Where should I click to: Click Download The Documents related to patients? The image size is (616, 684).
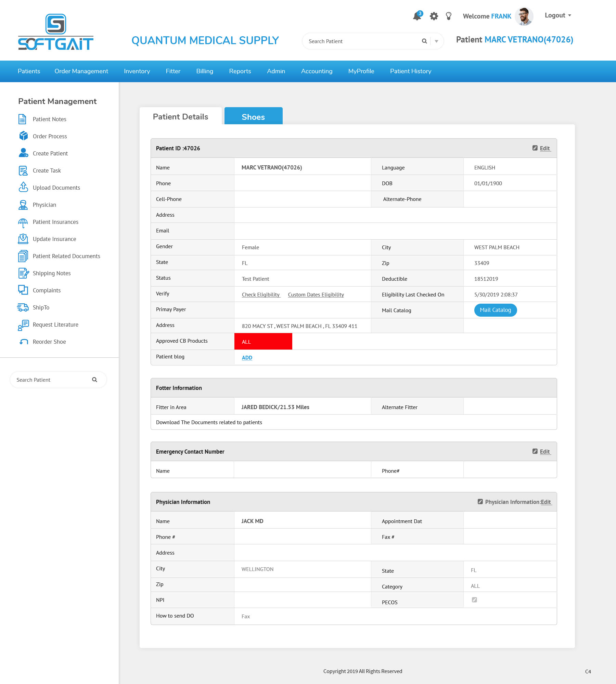pos(209,422)
